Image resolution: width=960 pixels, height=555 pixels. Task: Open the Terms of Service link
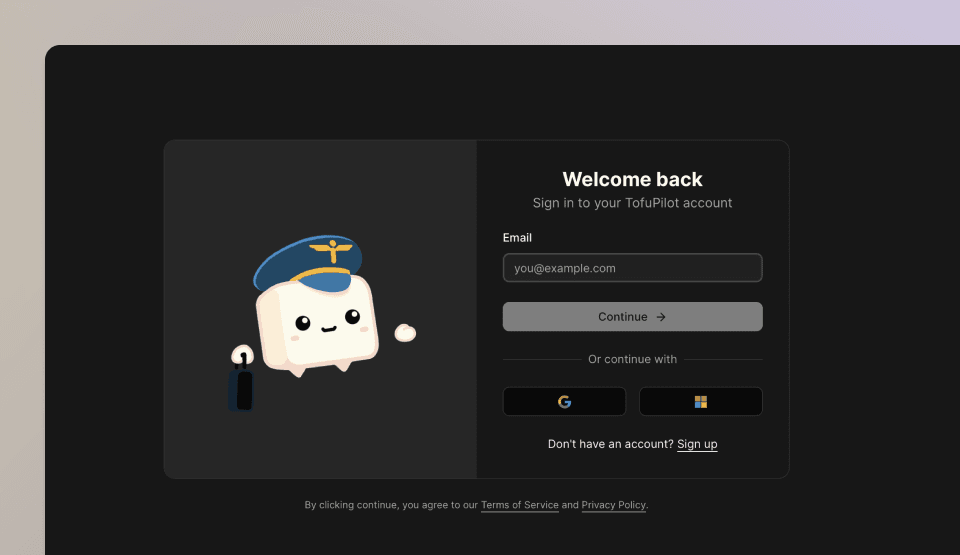click(520, 505)
